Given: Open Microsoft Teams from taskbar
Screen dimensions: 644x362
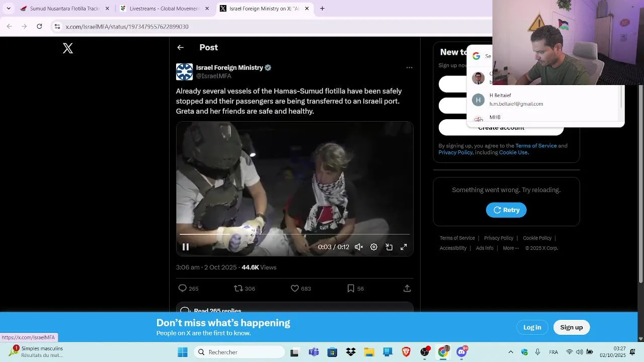Looking at the screenshot, I should click(314, 352).
